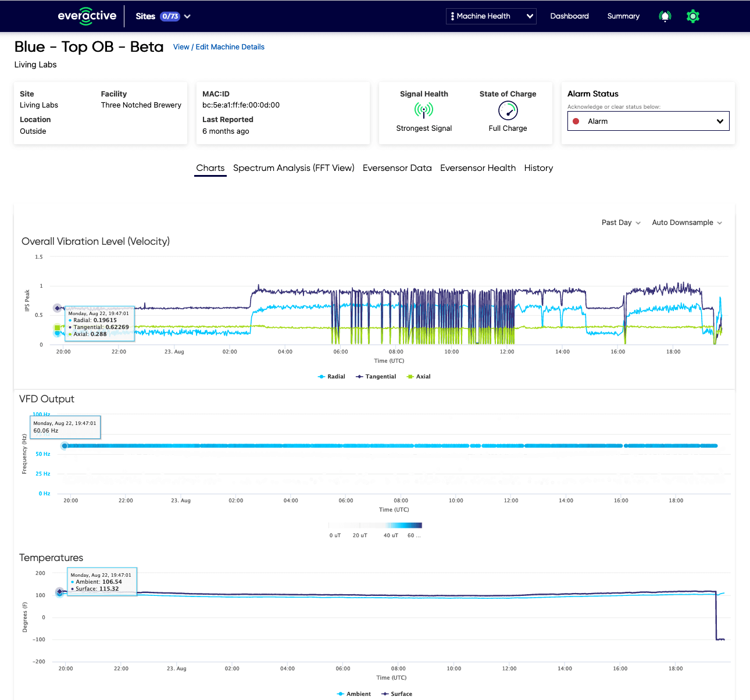This screenshot has width=750, height=700.
Task: Open the Eversensor Health tab
Action: 478,168
